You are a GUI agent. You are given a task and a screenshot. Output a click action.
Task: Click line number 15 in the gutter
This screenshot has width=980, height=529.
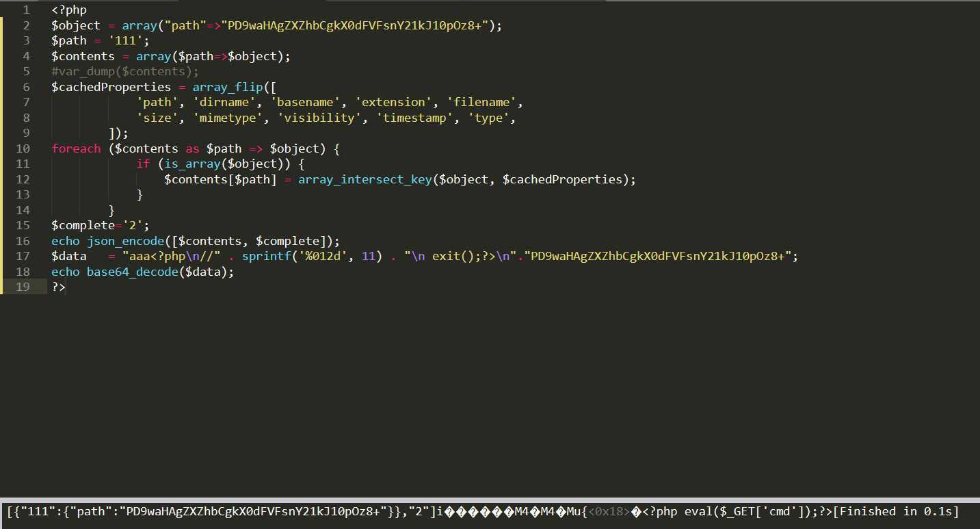pyautogui.click(x=23, y=225)
